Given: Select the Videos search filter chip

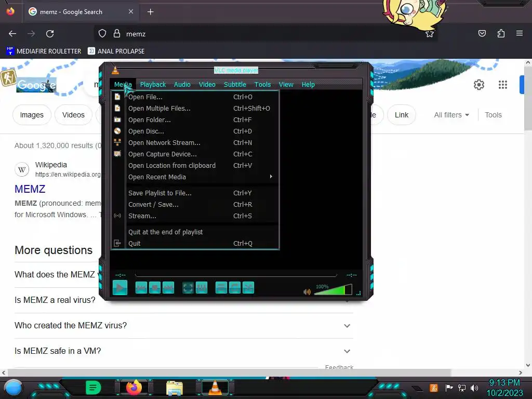Looking at the screenshot, I should (73, 115).
